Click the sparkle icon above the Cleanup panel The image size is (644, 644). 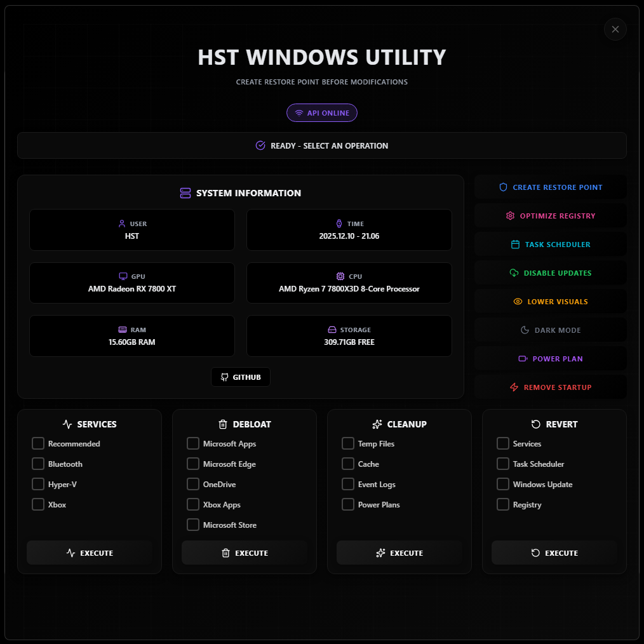(379, 424)
